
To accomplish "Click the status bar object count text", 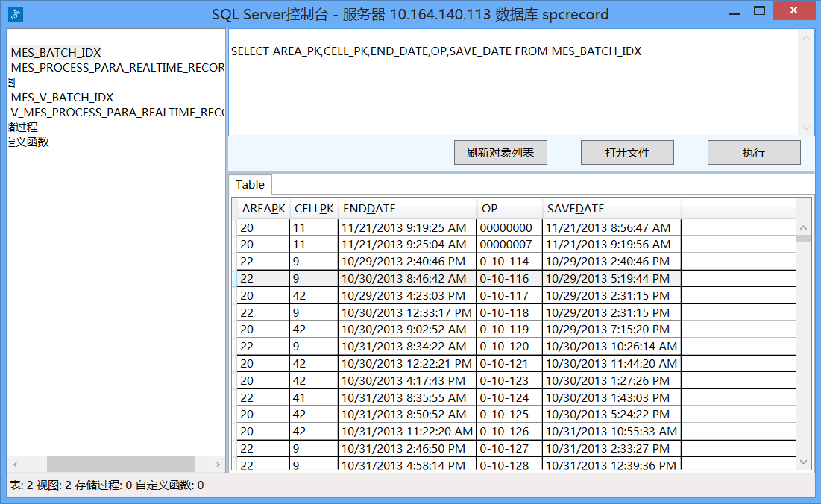I will [x=107, y=485].
